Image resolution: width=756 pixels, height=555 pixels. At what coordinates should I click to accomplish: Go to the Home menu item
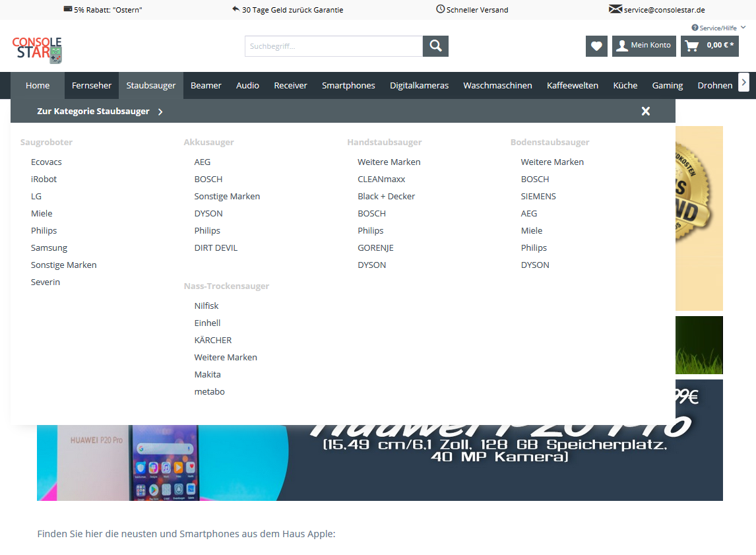point(38,85)
